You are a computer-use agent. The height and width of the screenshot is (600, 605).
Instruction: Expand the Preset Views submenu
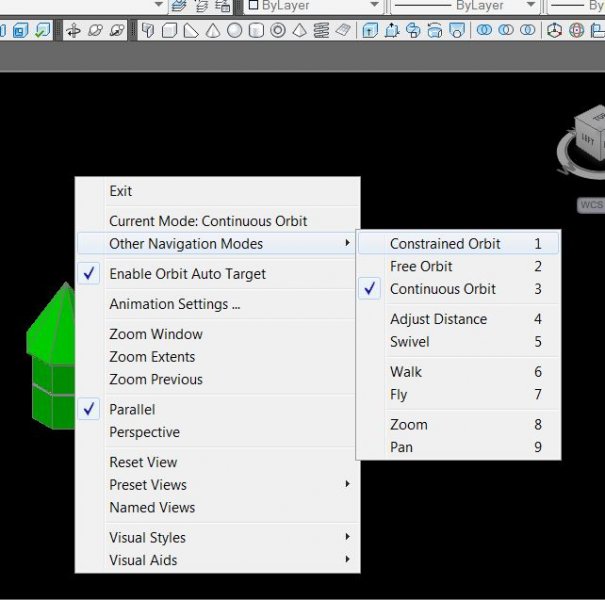tap(218, 485)
